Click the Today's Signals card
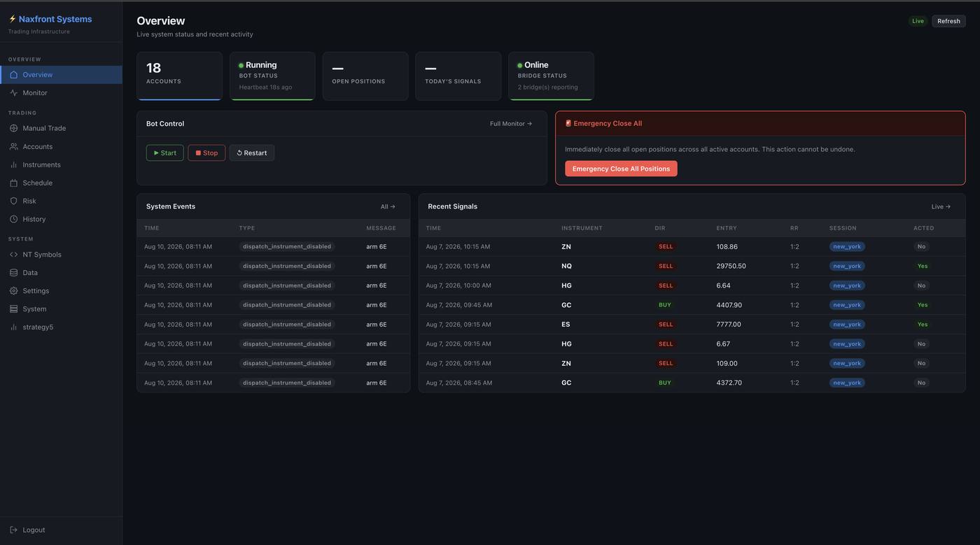 click(458, 76)
